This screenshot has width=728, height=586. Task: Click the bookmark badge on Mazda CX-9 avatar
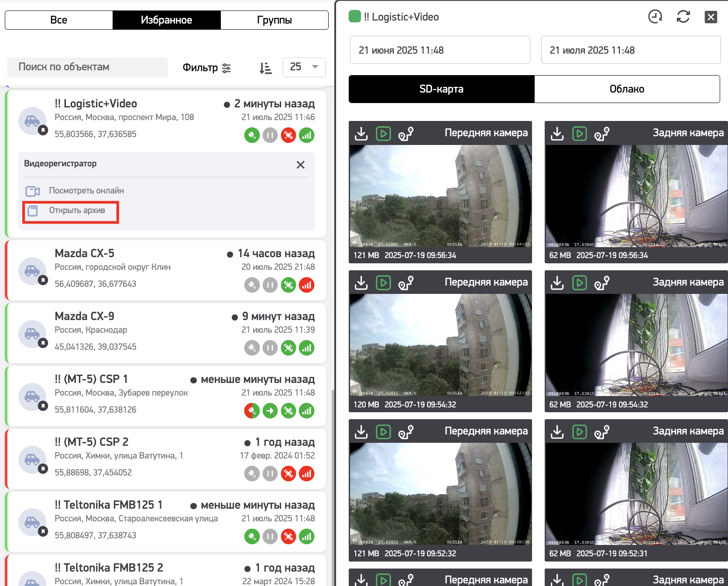pyautogui.click(x=43, y=343)
